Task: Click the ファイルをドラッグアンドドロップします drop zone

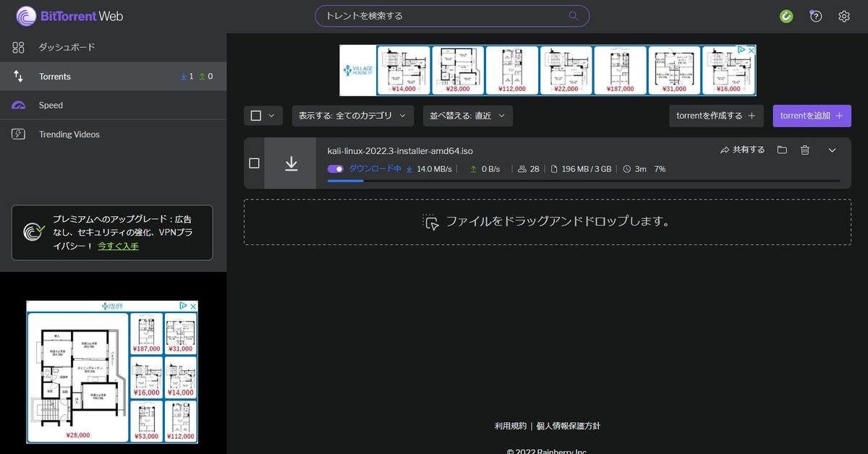Action: [547, 222]
